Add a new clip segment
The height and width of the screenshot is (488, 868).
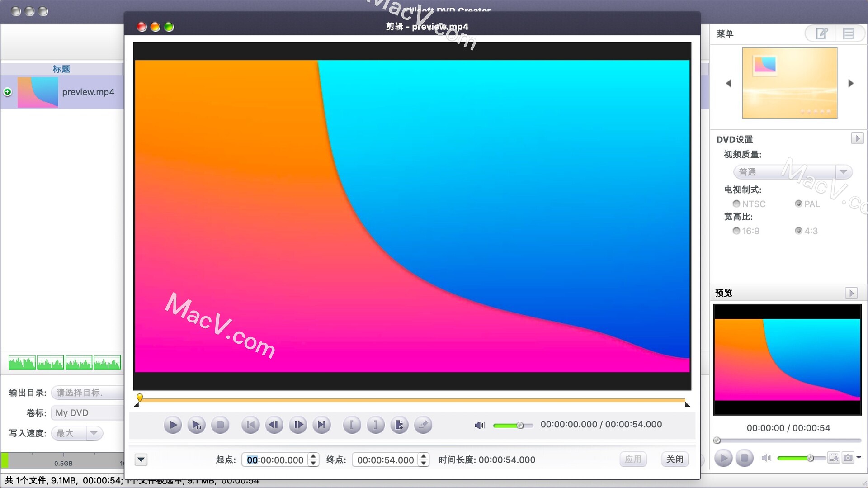coord(399,425)
